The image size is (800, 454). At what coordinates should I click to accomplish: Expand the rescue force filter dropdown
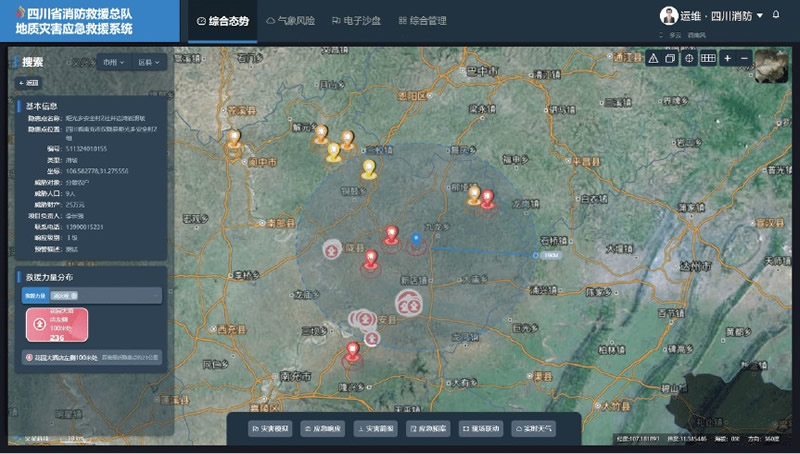click(x=156, y=295)
